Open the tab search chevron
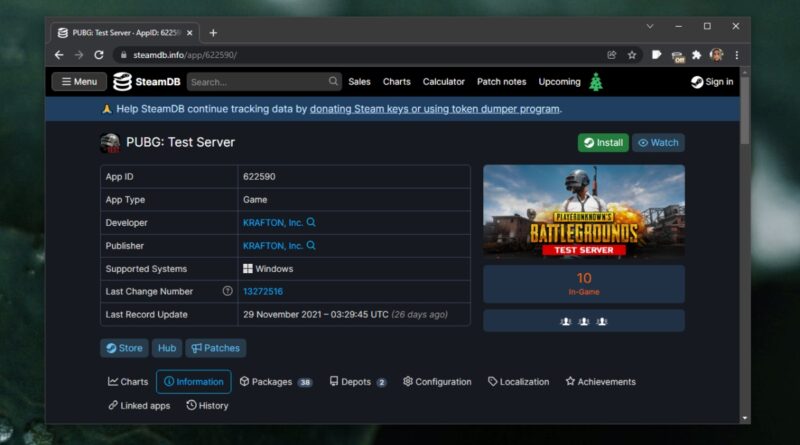 (650, 26)
